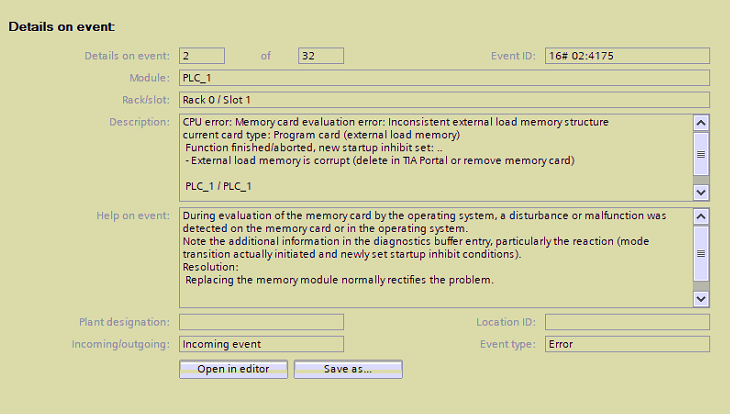Click the 'Module:' label
Image resolution: width=730 pixels, height=414 pixels.
click(x=150, y=78)
